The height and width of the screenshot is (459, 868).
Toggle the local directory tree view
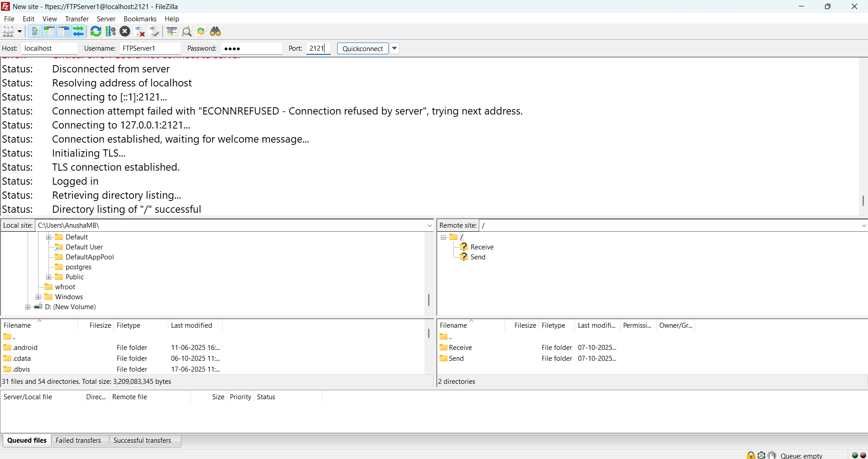pos(49,31)
